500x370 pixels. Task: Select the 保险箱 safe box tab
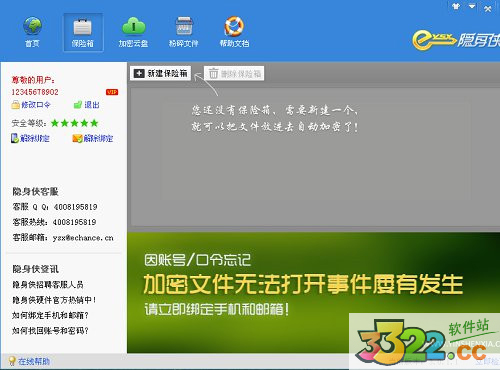[83, 32]
